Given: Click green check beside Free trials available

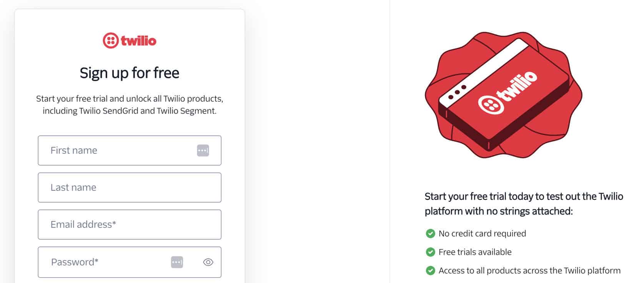Looking at the screenshot, I should pos(430,252).
